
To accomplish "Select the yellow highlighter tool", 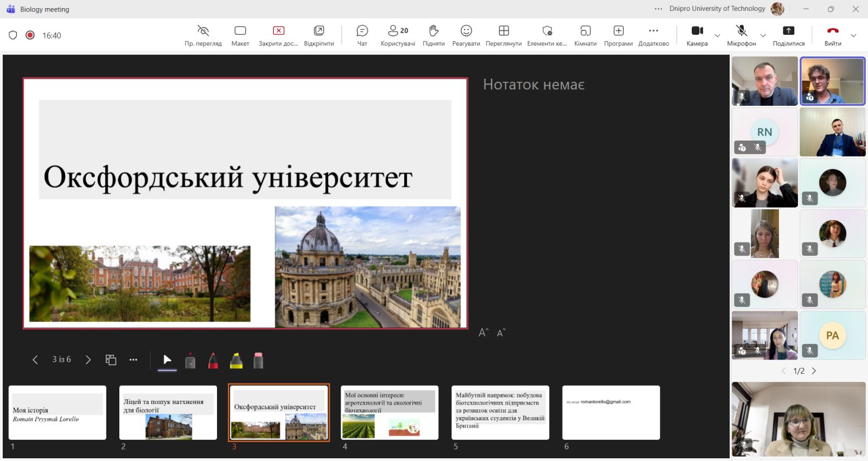I will (236, 360).
